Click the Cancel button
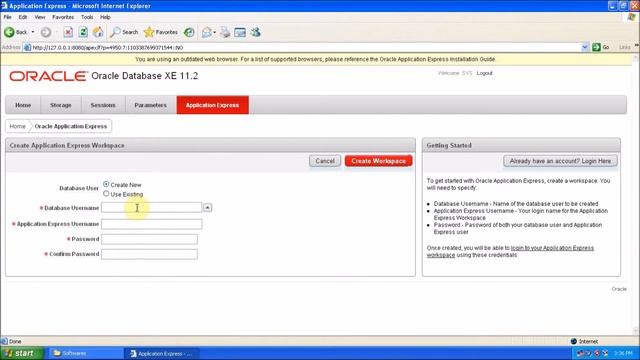Image resolution: width=640 pixels, height=360 pixels. [x=325, y=161]
